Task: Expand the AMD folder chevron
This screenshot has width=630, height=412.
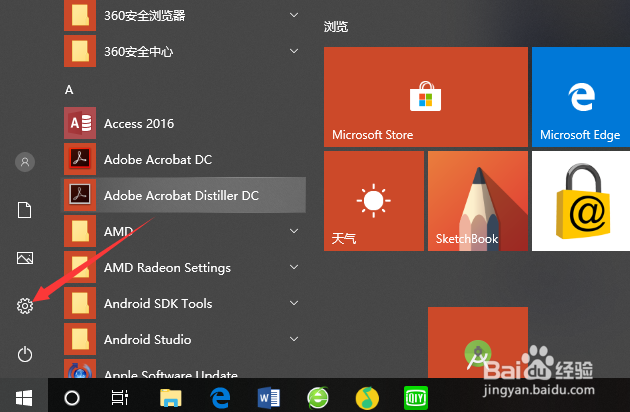Action: [x=294, y=231]
